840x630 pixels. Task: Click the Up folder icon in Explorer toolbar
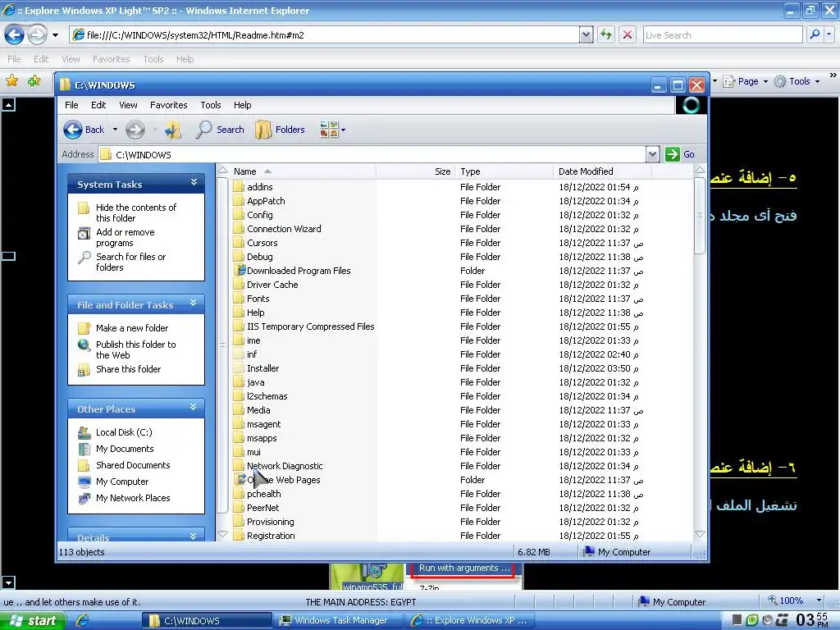point(172,130)
